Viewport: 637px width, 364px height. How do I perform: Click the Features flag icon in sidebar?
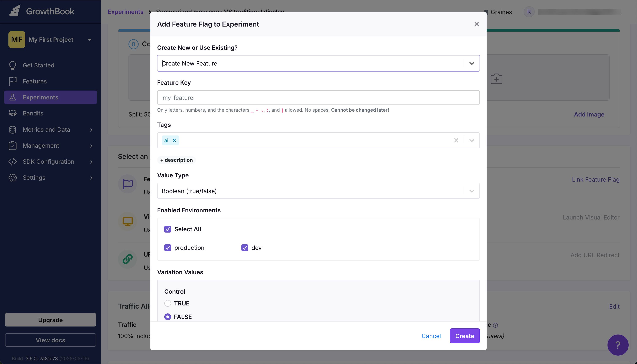tap(12, 81)
